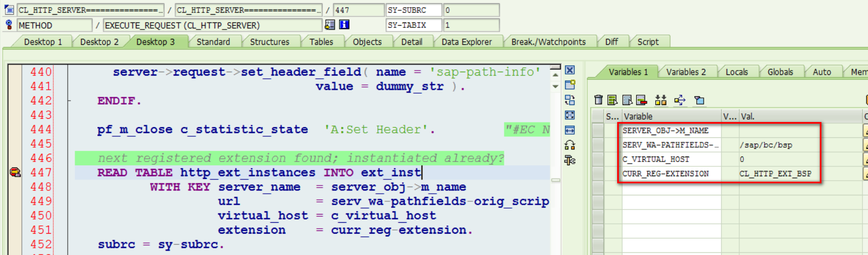Click the value CL_HTTP_EXT_BSP
Screen dimensions: 868x255
coord(775,173)
